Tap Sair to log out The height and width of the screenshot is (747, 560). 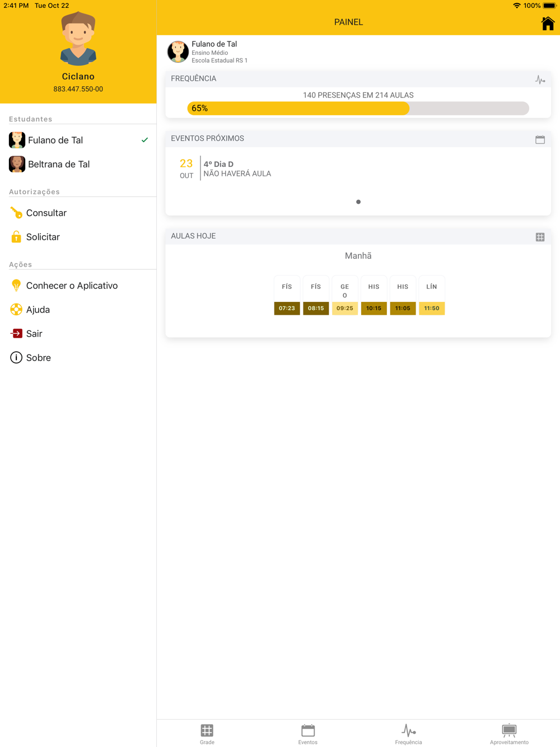(78, 334)
